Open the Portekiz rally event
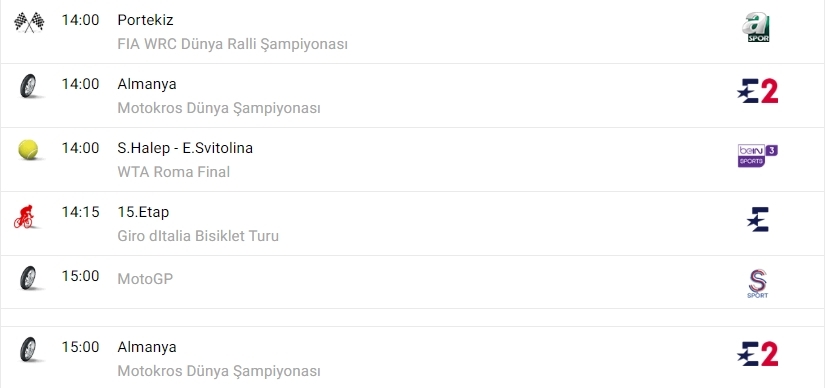Image resolution: width=826 pixels, height=388 pixels. click(145, 20)
